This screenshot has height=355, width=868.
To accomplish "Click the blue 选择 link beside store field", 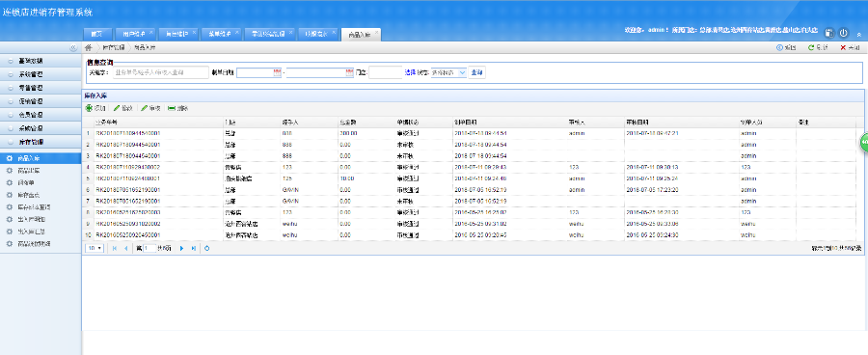I will pyautogui.click(x=410, y=72).
